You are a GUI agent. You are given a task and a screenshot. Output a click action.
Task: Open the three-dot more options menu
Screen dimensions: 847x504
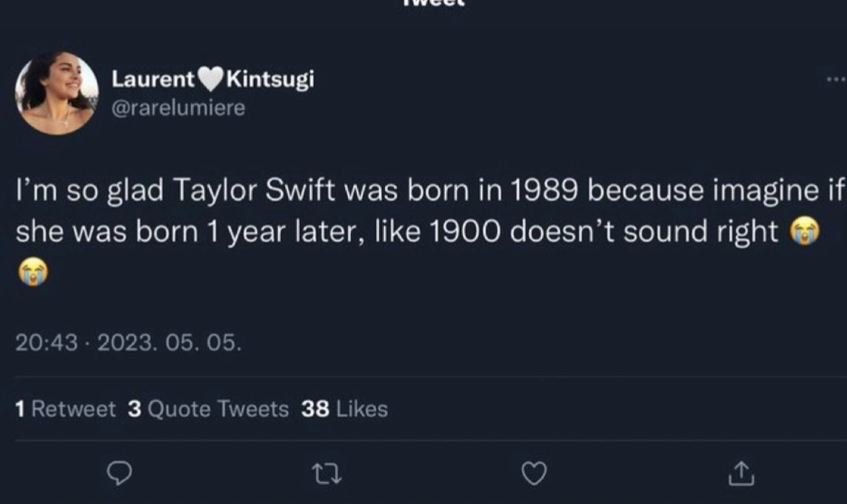(836, 79)
